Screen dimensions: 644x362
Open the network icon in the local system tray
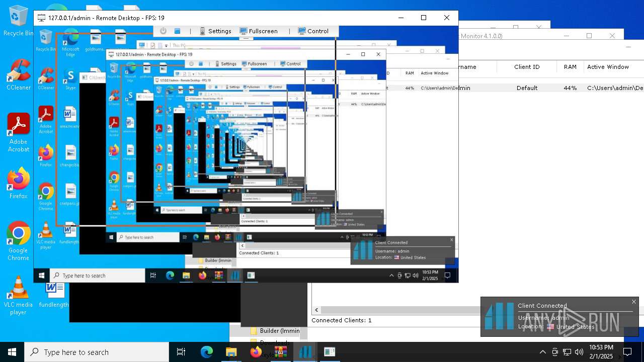click(x=567, y=352)
